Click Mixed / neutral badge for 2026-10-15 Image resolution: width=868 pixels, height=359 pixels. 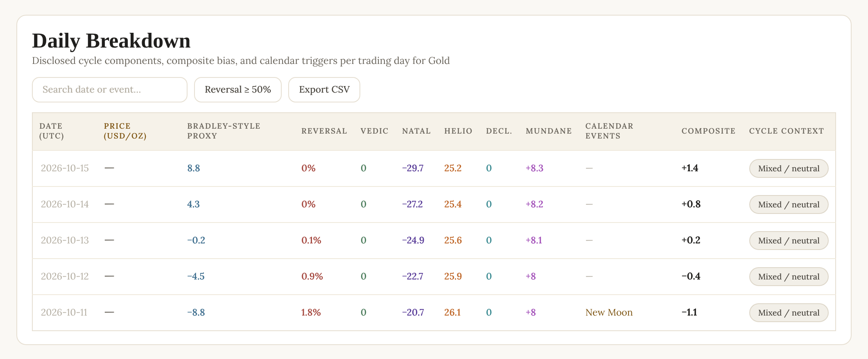(789, 168)
